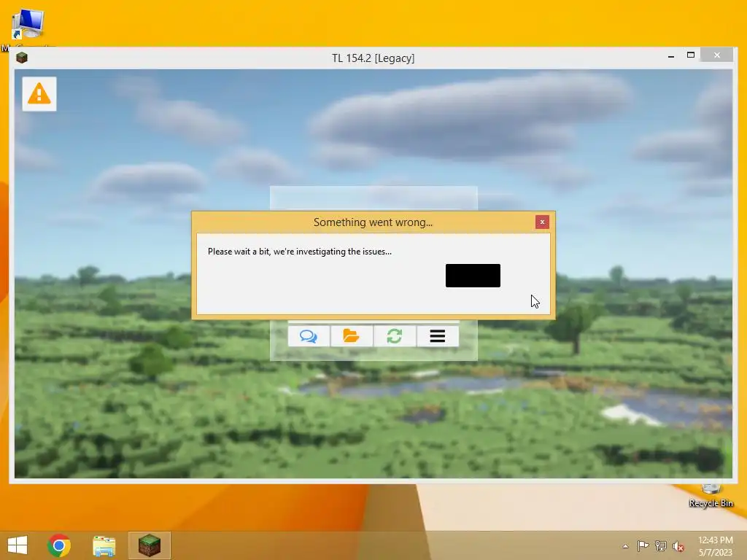Open File Explorer from the taskbar
The width and height of the screenshot is (747, 560).
tap(104, 545)
